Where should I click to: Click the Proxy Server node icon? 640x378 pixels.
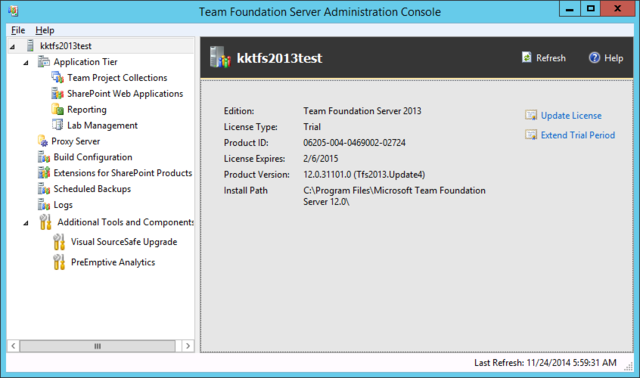point(43,141)
